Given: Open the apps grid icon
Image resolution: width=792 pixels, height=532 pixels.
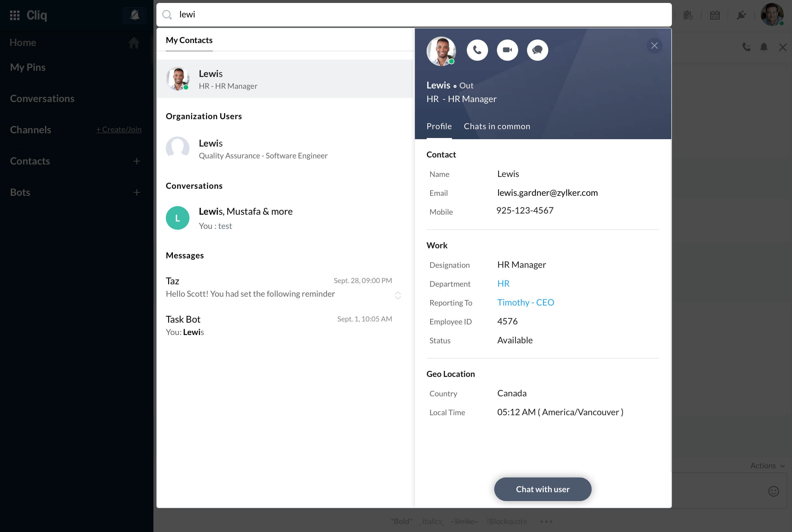Looking at the screenshot, I should 14,15.
